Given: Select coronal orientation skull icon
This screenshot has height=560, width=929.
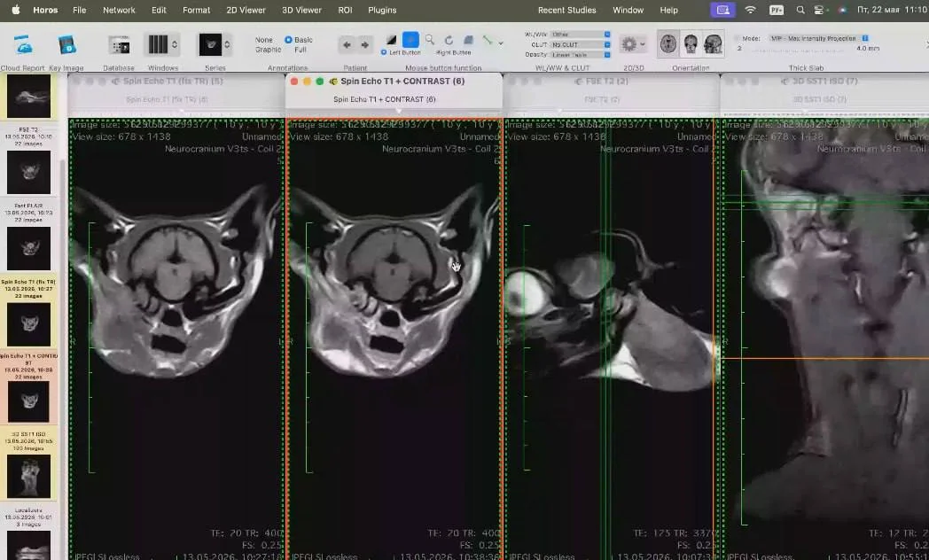Looking at the screenshot, I should 691,44.
